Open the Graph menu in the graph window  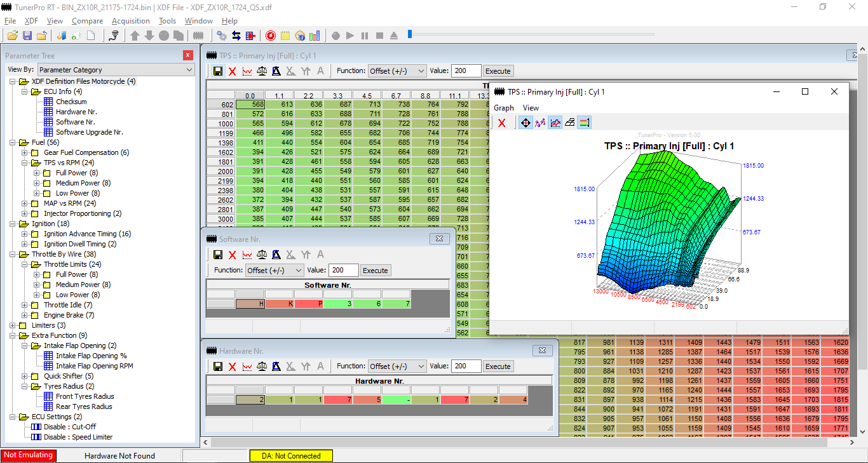point(503,108)
